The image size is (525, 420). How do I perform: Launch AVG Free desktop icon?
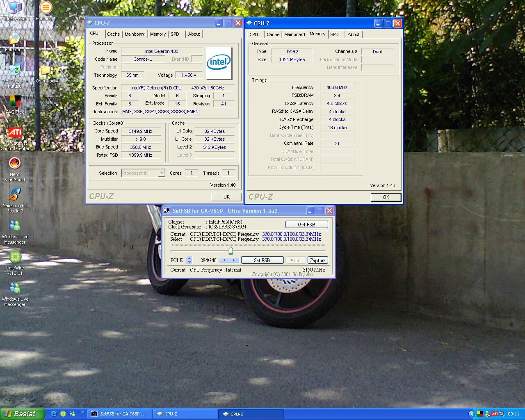(x=15, y=105)
